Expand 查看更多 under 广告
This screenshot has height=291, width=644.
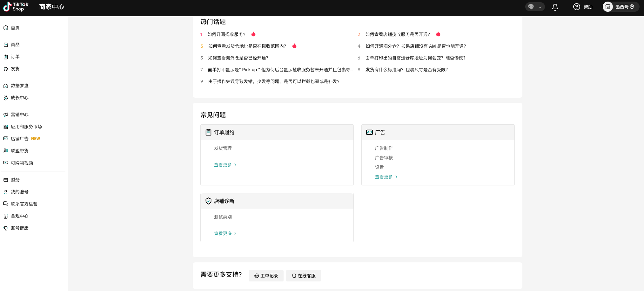[x=386, y=177]
